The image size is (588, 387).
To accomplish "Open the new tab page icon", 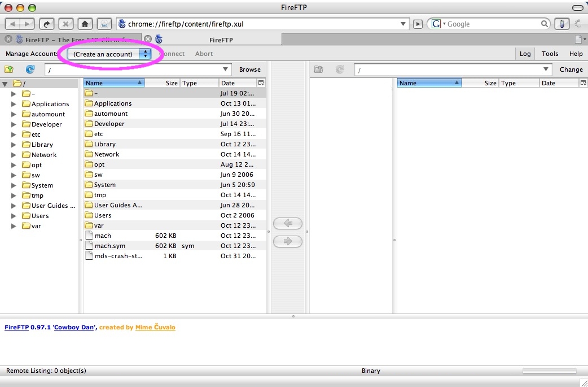I will coord(578,39).
